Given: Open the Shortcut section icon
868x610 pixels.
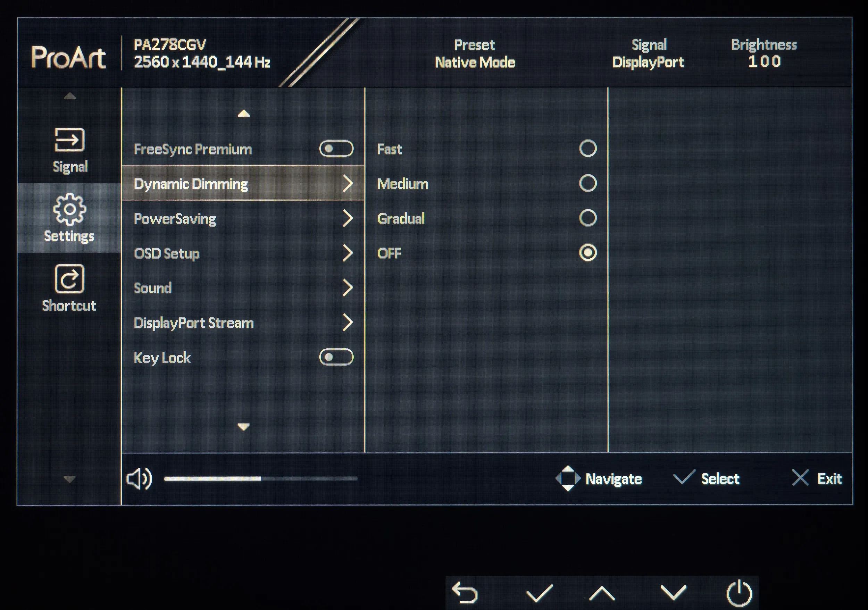Looking at the screenshot, I should coord(69,279).
